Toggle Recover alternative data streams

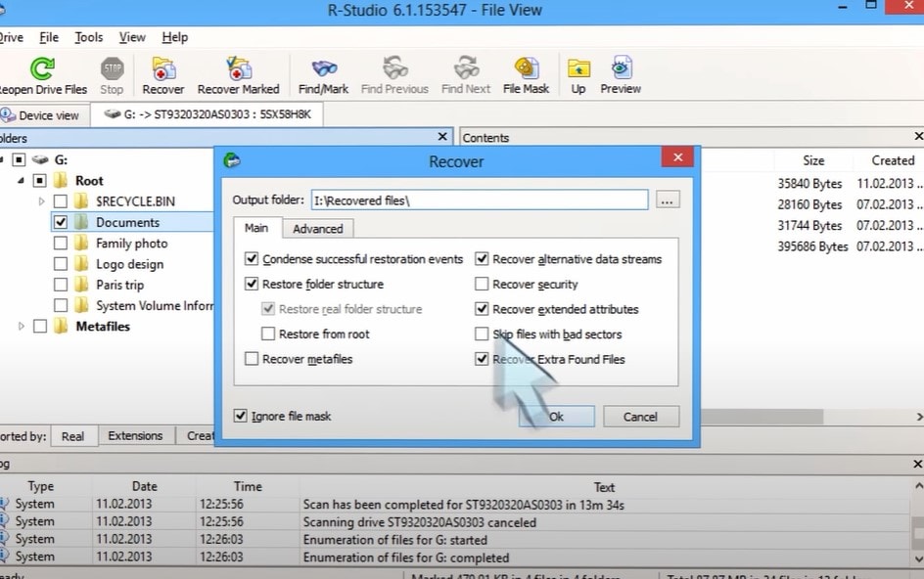[x=482, y=258]
